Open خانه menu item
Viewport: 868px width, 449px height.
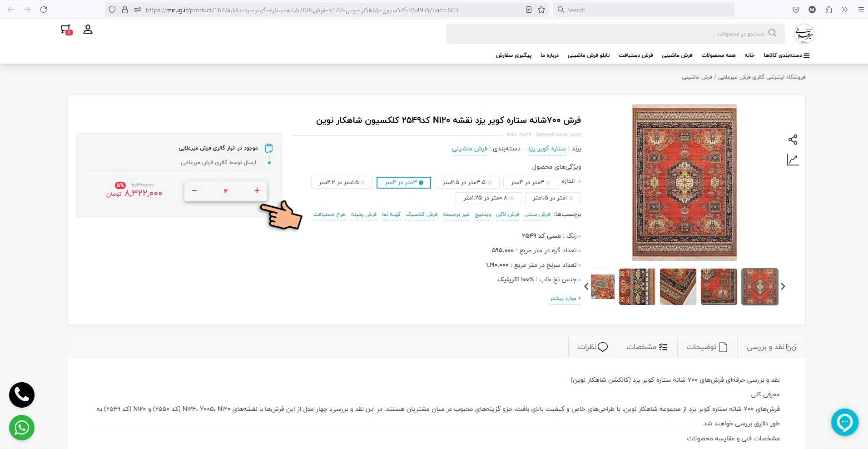coord(749,55)
